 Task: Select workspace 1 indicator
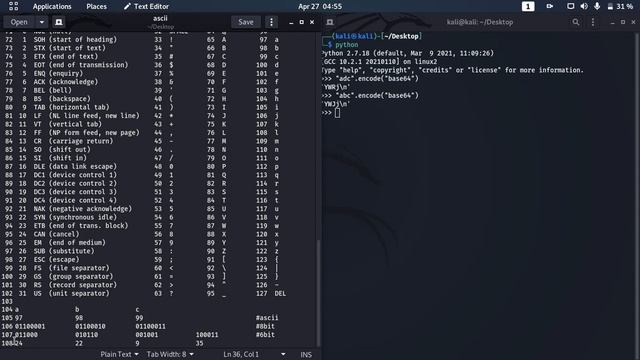coord(528,7)
